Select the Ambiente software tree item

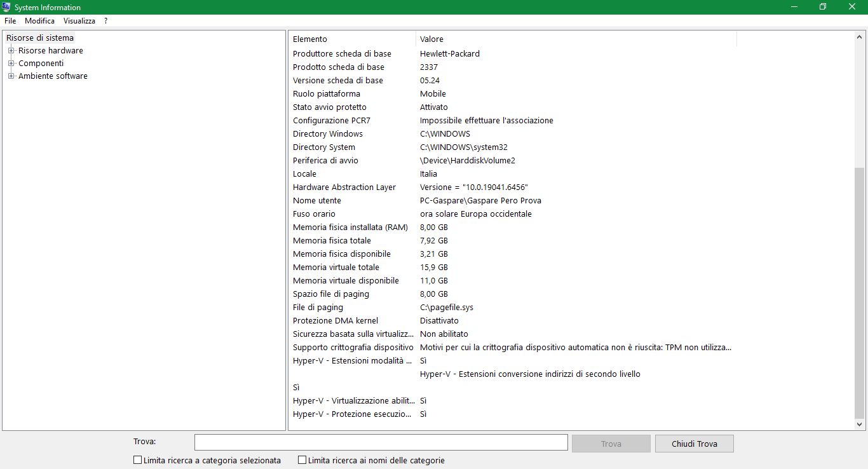53,76
